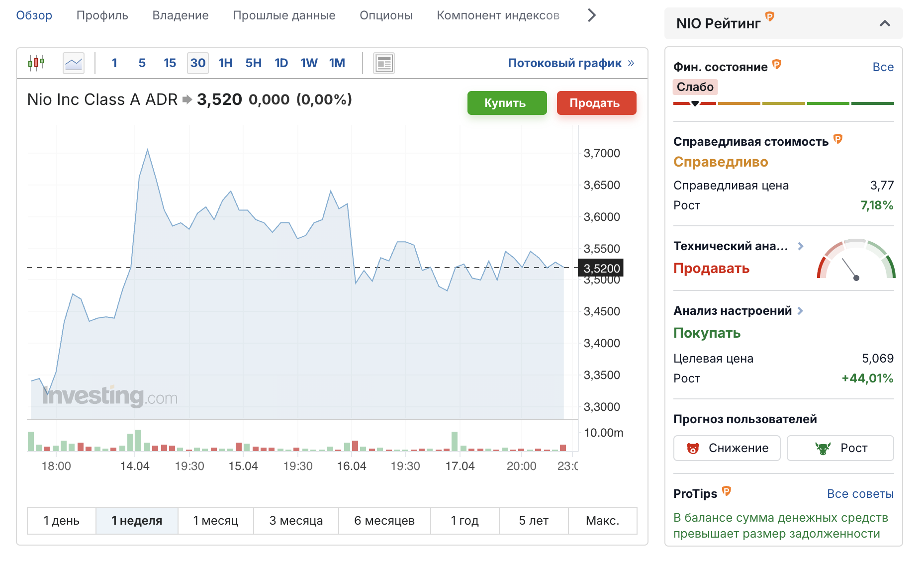Click the green Купить button

click(x=507, y=103)
